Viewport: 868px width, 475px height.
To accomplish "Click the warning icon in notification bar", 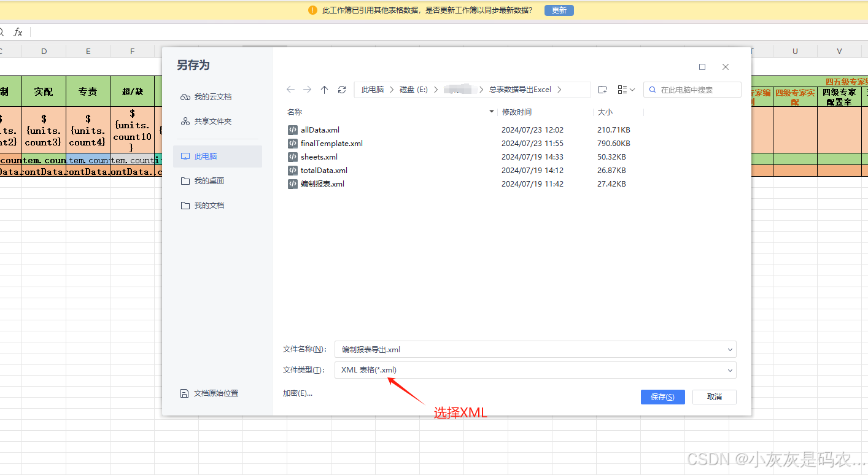I will [313, 10].
